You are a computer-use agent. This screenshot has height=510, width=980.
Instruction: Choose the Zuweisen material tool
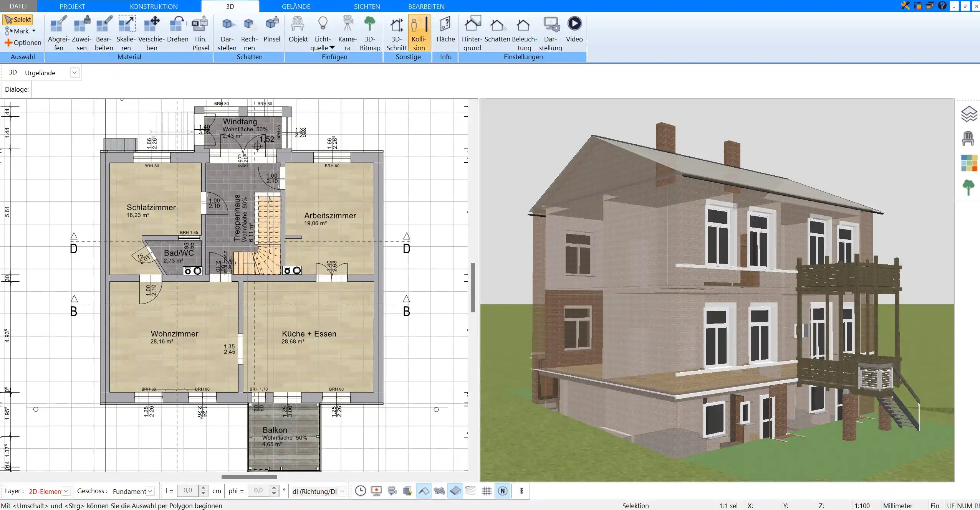tap(81, 33)
